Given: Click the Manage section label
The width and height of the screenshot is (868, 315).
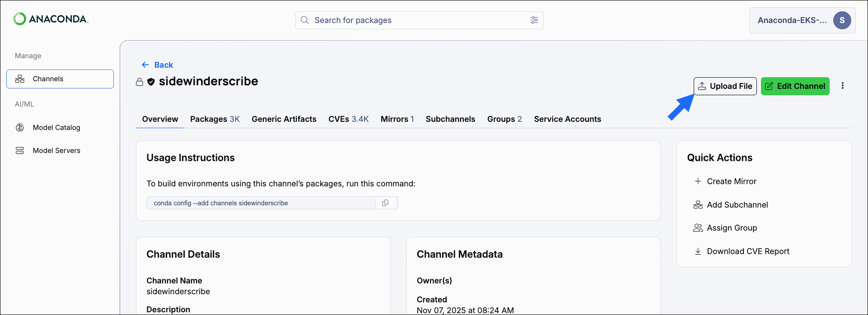Looking at the screenshot, I should [x=28, y=56].
